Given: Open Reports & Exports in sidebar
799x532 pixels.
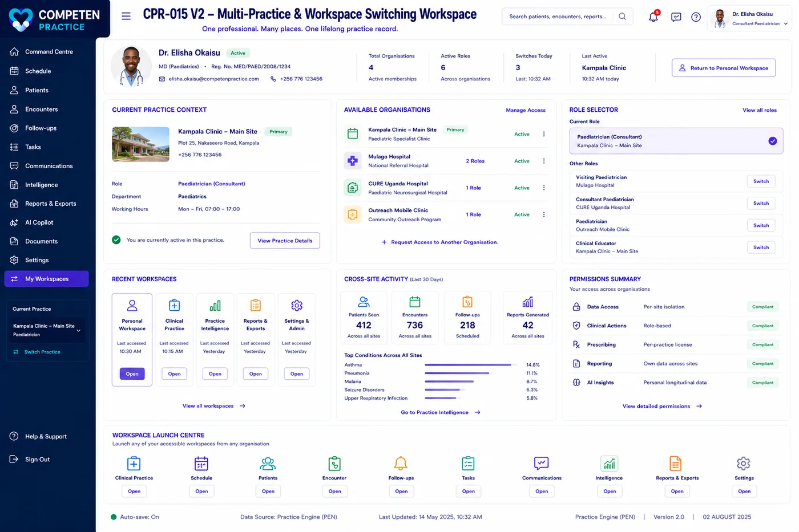Looking at the screenshot, I should pos(46,204).
